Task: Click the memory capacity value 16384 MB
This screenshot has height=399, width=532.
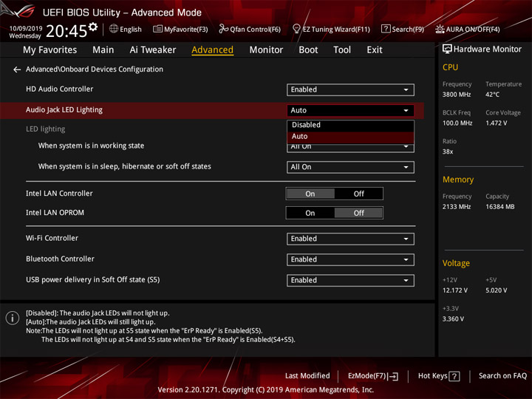Action: click(499, 207)
